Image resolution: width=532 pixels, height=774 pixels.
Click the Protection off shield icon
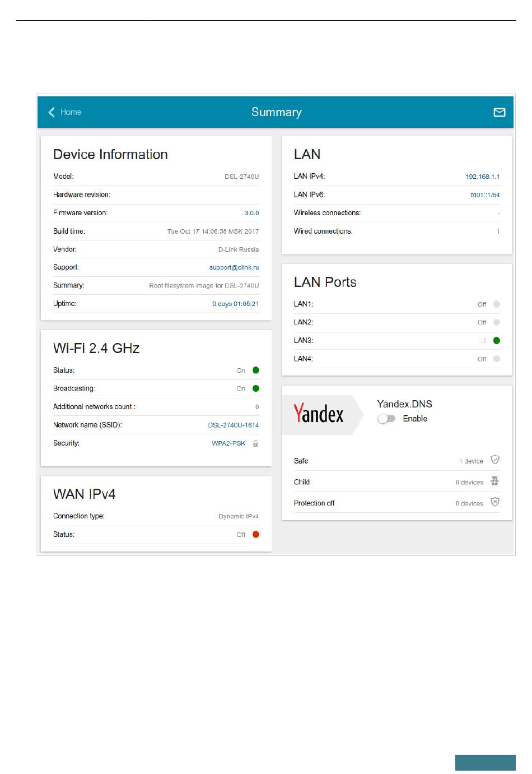495,502
